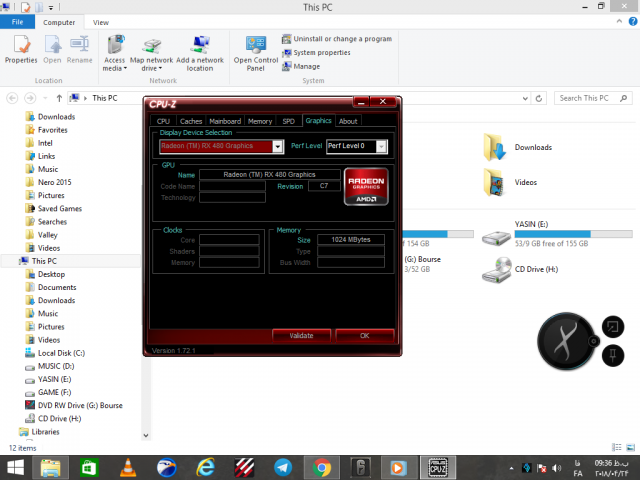The height and width of the screenshot is (480, 640).
Task: Switch to the SPD tab in CPU-Z
Action: pos(288,121)
